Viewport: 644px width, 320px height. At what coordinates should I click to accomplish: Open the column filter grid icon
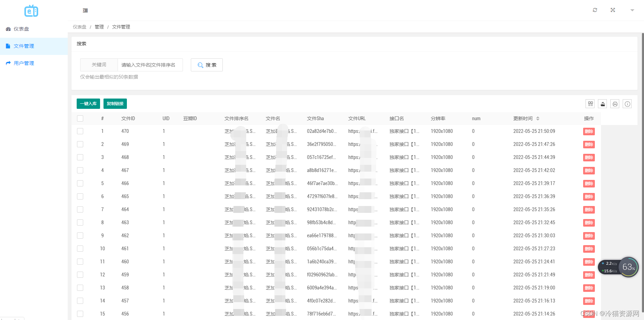(590, 104)
